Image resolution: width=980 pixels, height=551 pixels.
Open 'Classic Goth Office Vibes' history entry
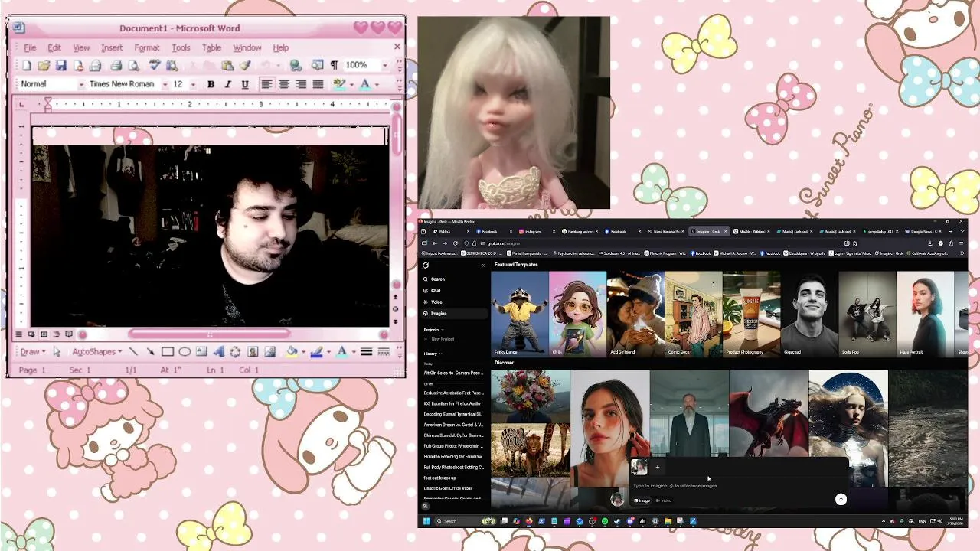pyautogui.click(x=449, y=488)
